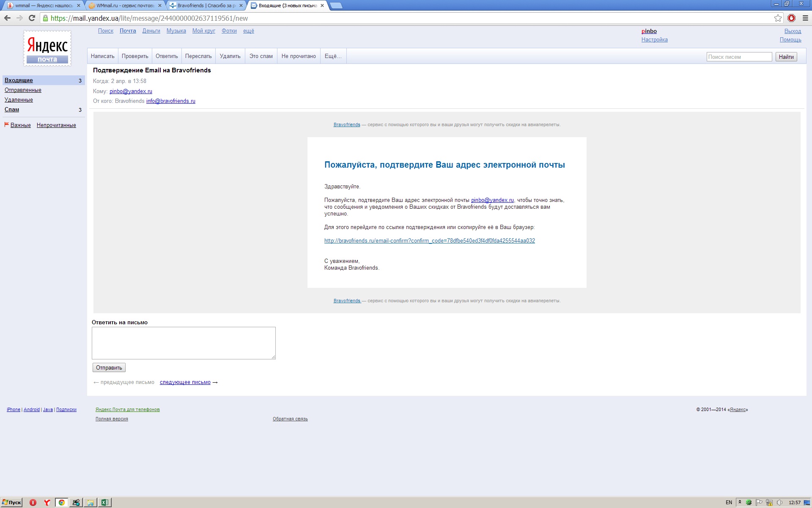Click the green gear tray icon

click(x=749, y=502)
